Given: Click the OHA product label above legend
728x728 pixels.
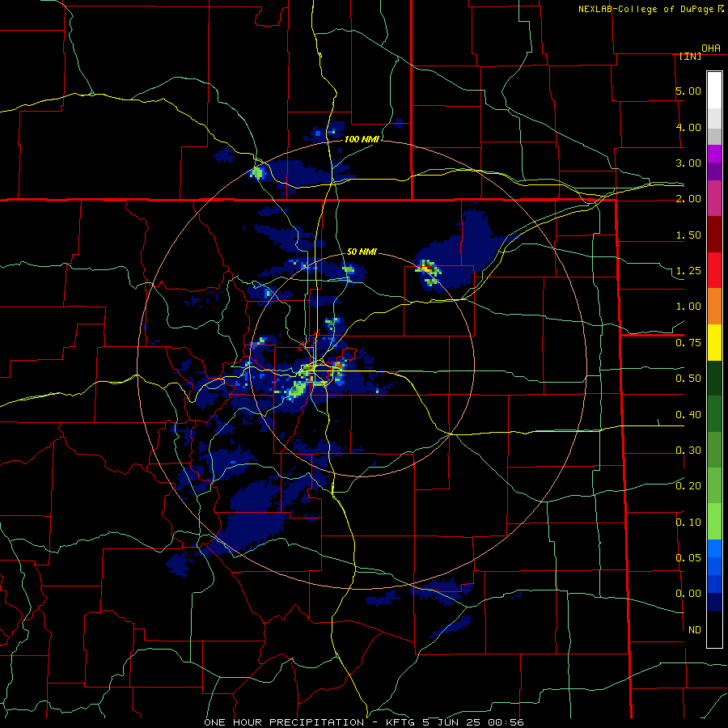Looking at the screenshot, I should pyautogui.click(x=711, y=49).
